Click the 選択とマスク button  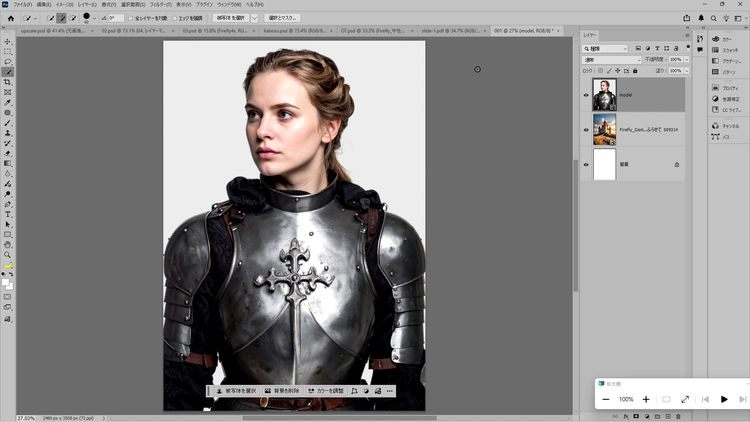282,18
